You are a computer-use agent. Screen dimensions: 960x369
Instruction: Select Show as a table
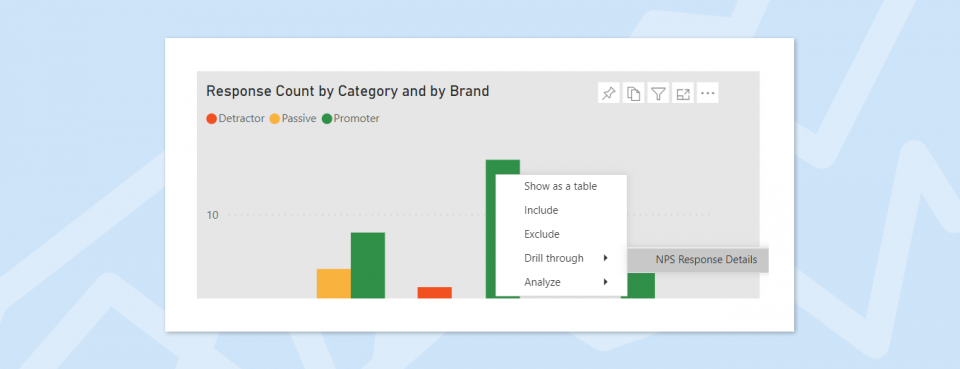tap(560, 186)
